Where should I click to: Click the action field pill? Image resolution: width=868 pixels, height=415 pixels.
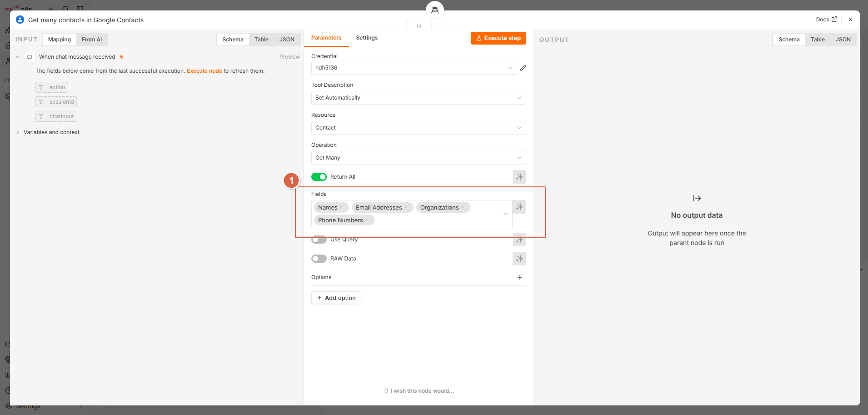tap(52, 87)
